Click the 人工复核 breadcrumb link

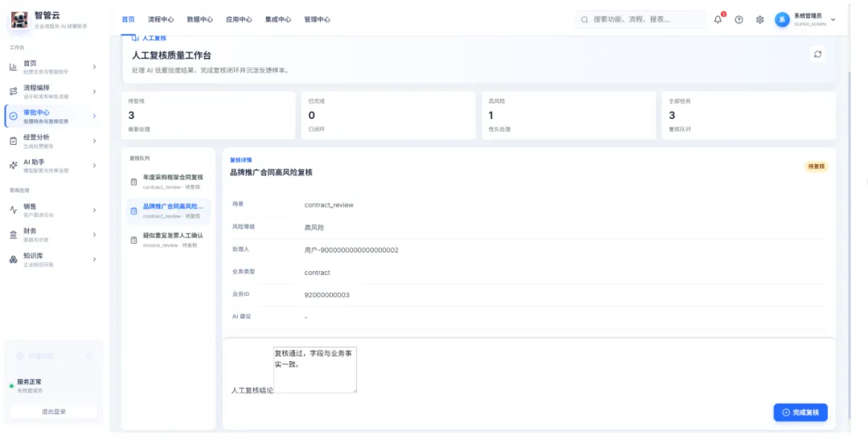[154, 39]
